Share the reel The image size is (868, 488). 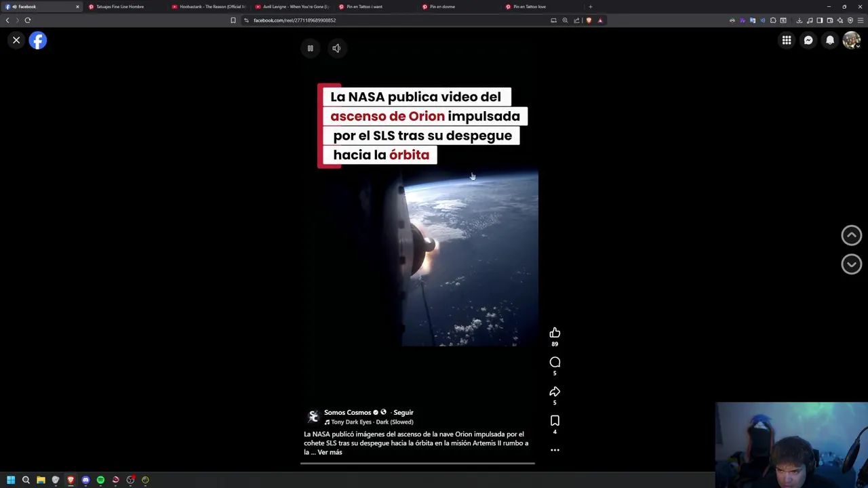coord(555,391)
